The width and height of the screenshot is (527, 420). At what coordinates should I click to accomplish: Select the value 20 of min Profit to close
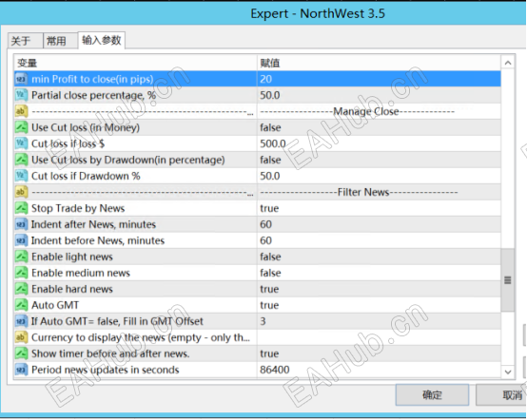pos(265,79)
